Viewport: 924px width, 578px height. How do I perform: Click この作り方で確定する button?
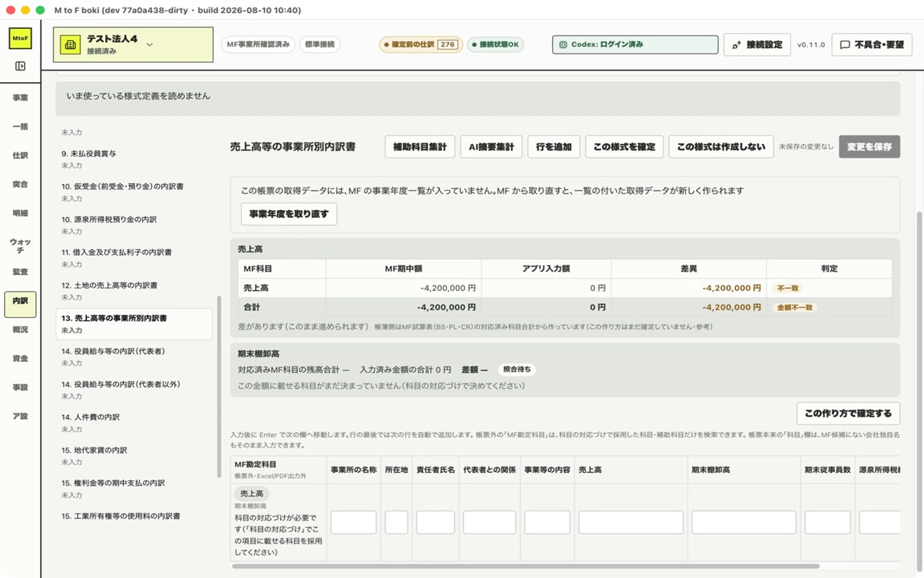point(848,413)
